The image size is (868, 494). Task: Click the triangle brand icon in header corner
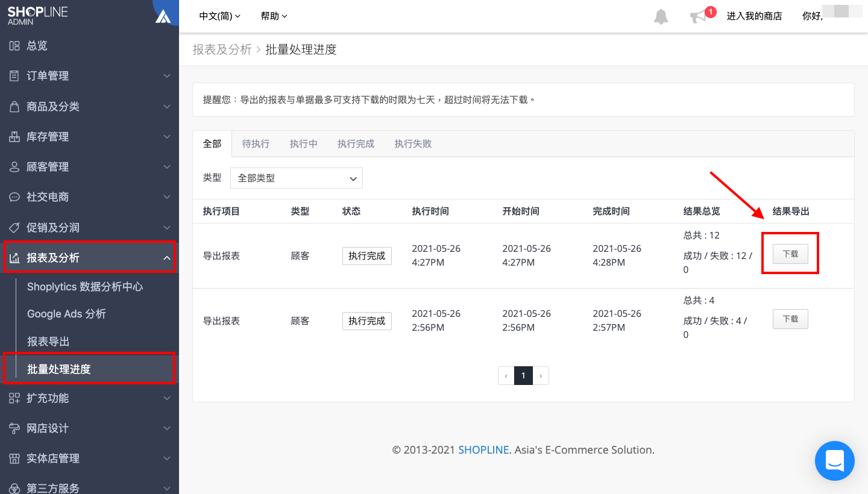(x=163, y=16)
